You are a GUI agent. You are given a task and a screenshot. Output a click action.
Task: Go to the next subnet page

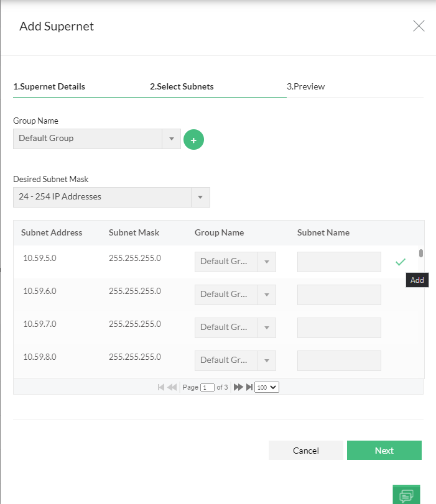[238, 387]
